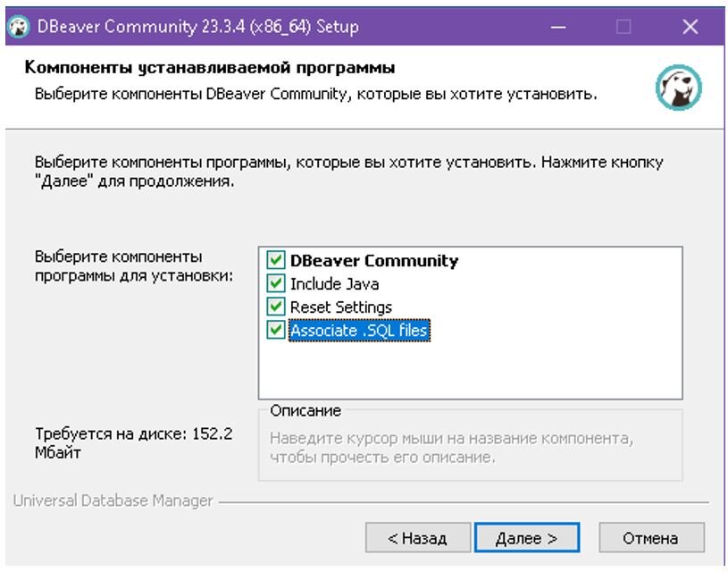The height and width of the screenshot is (572, 728).
Task: Click the DBeaver logo in the header
Action: pos(678,88)
